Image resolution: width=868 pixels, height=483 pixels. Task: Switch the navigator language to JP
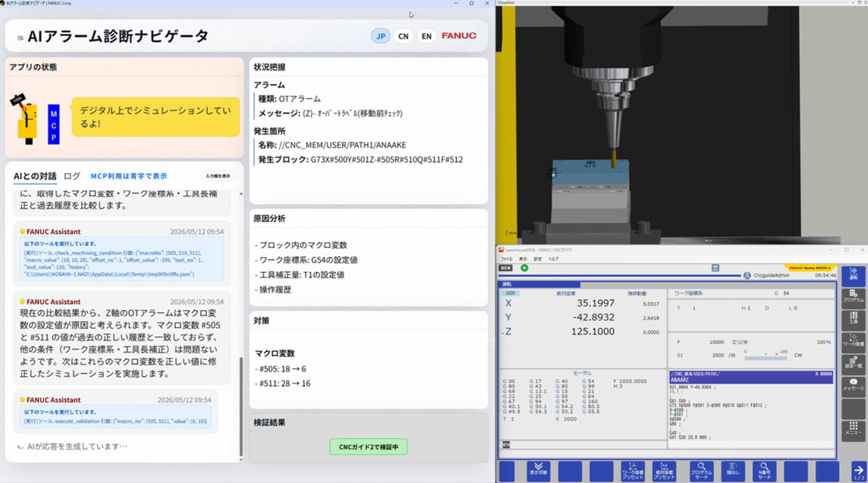[x=380, y=36]
